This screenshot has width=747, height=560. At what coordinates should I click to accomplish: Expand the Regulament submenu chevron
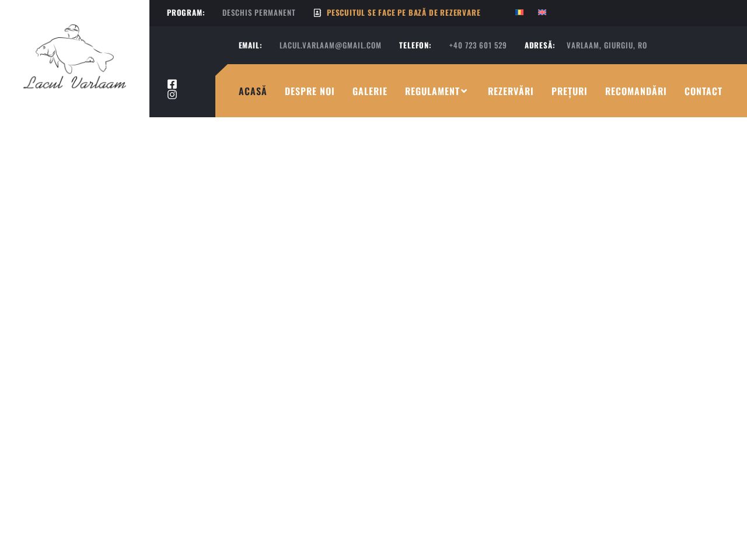[x=465, y=91]
